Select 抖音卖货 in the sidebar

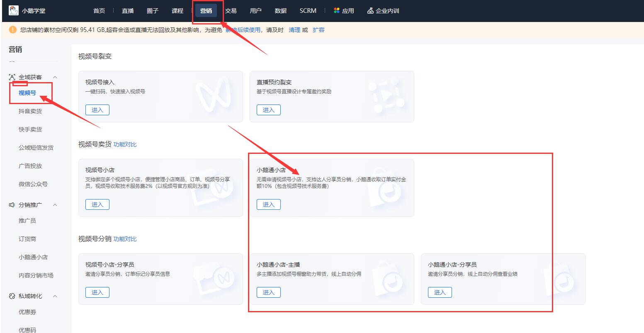click(29, 111)
